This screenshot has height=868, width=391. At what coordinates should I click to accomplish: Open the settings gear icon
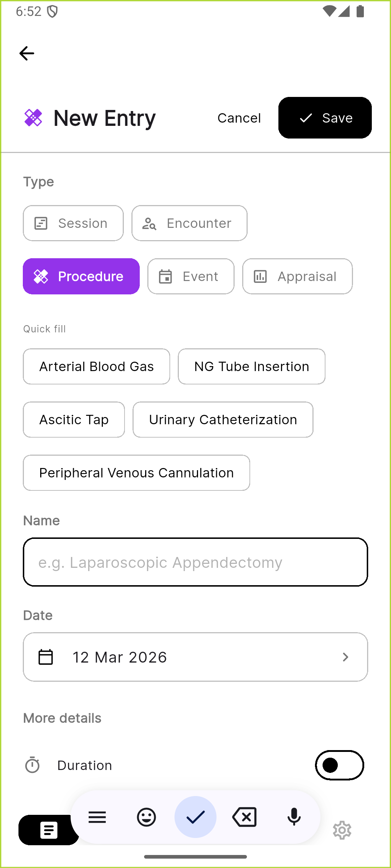click(342, 830)
